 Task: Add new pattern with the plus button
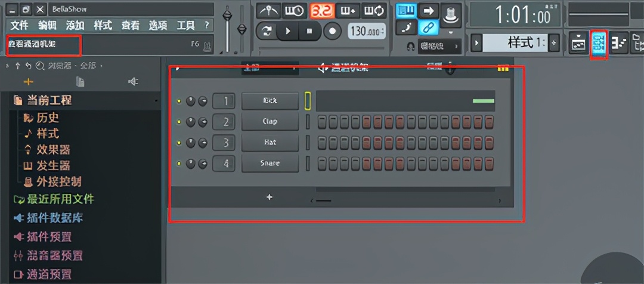click(x=554, y=43)
